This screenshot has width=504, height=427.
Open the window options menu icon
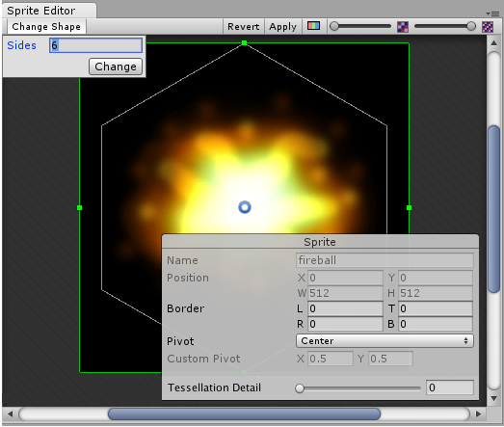492,13
